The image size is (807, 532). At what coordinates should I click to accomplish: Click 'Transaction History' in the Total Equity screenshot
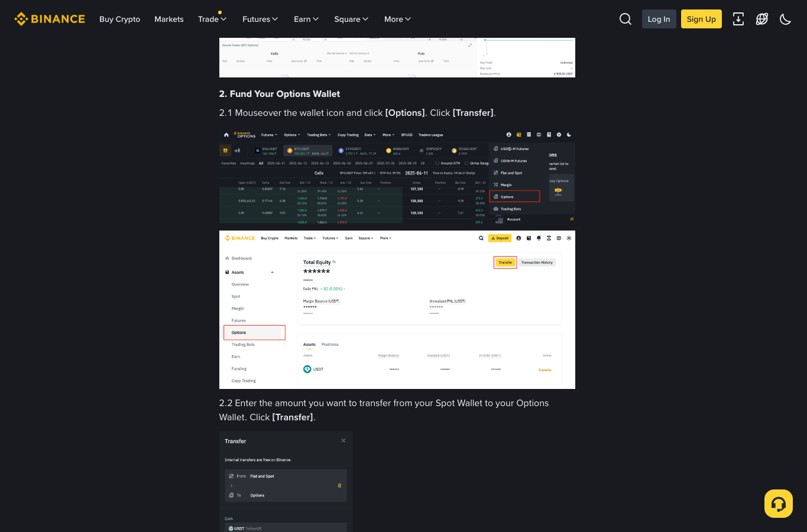coord(537,262)
